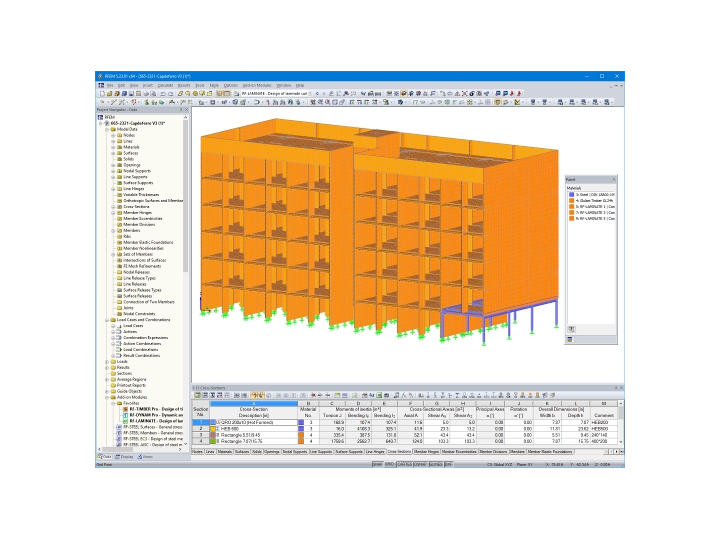The image size is (720, 540).
Task: Open the Results menu
Action: coord(184,85)
